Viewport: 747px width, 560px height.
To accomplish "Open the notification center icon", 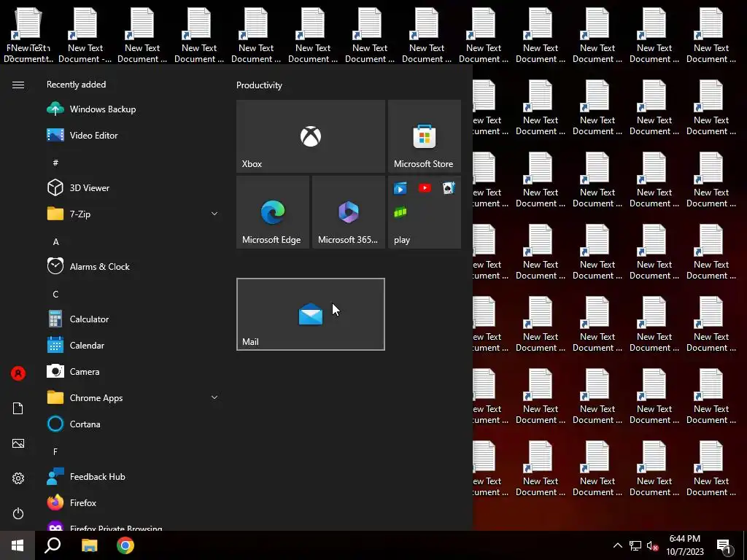I will click(x=725, y=545).
